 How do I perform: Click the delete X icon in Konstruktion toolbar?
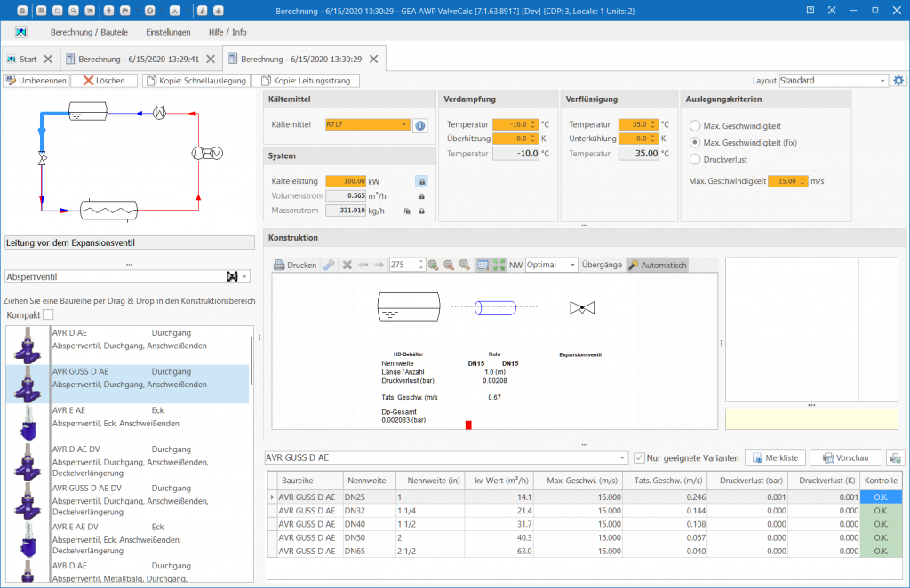(x=347, y=265)
